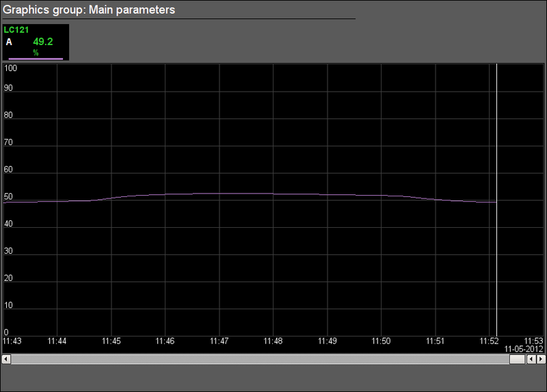
Task: Click the 11-05-2012 date label
Action: [x=524, y=349]
